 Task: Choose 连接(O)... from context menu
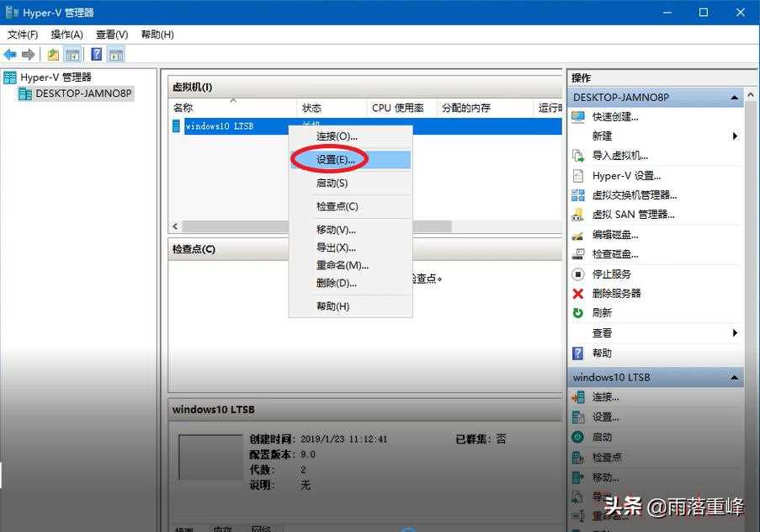[x=350, y=136]
